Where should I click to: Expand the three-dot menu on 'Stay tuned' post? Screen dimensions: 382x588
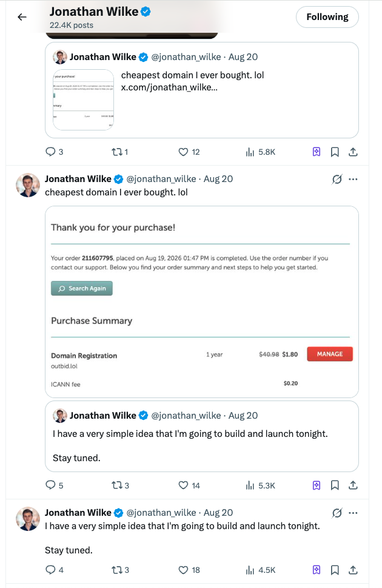tap(353, 513)
